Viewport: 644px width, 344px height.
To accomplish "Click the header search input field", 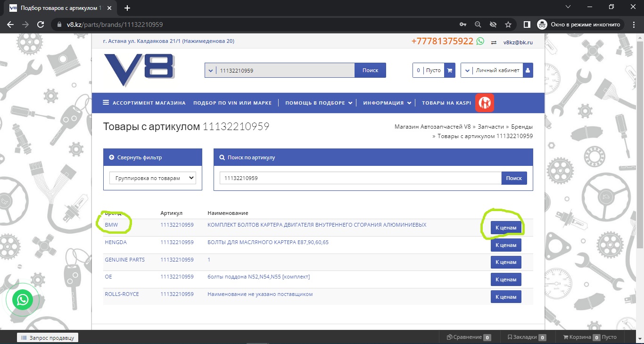I will pyautogui.click(x=285, y=70).
